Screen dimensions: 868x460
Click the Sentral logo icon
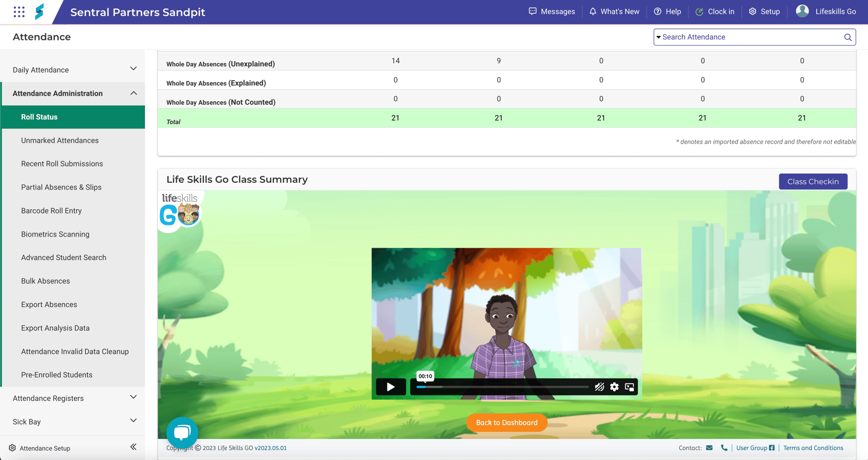[39, 12]
